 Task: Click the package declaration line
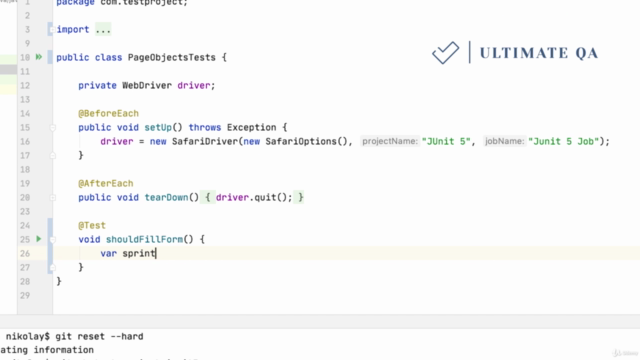click(x=122, y=3)
